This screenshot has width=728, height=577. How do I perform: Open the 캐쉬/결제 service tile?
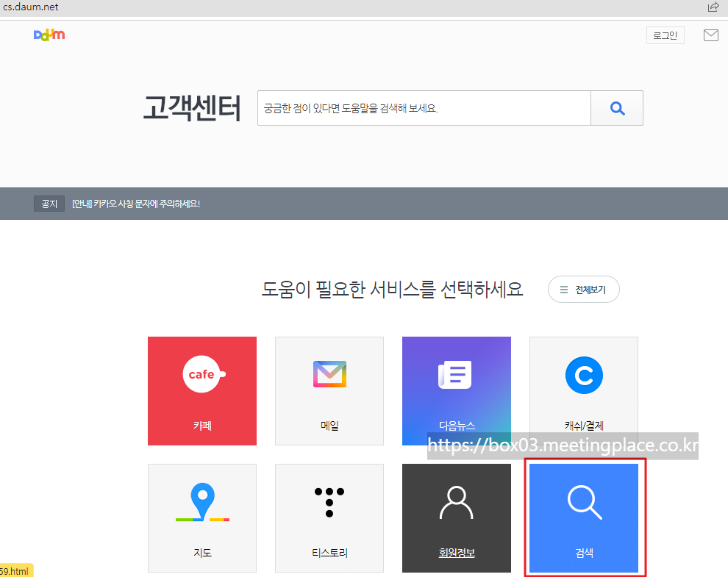pos(584,391)
